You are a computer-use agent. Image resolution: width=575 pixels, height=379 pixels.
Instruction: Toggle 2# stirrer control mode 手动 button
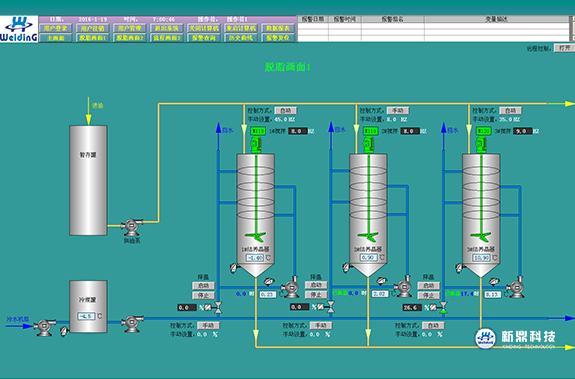click(x=398, y=110)
